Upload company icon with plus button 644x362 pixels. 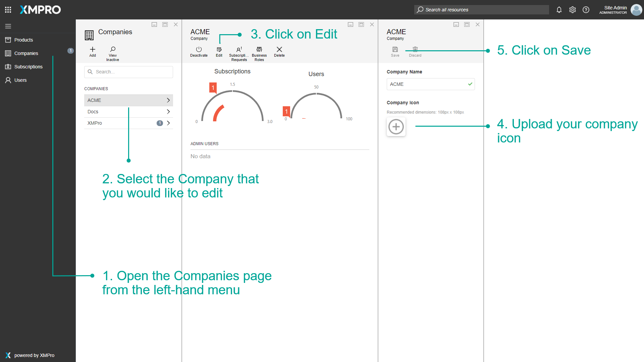click(396, 127)
